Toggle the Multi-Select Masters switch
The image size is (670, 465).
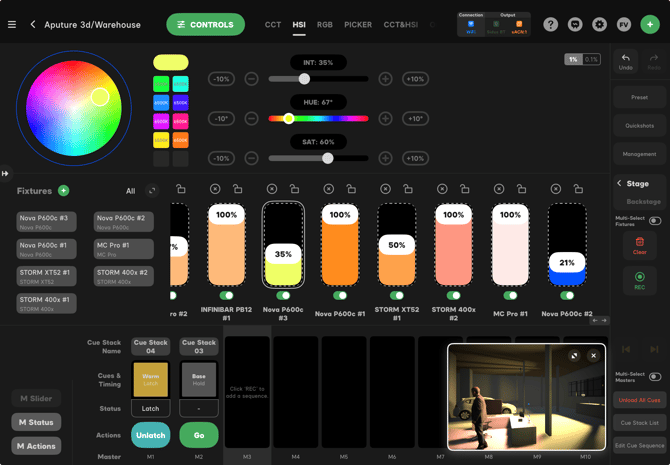click(x=655, y=377)
